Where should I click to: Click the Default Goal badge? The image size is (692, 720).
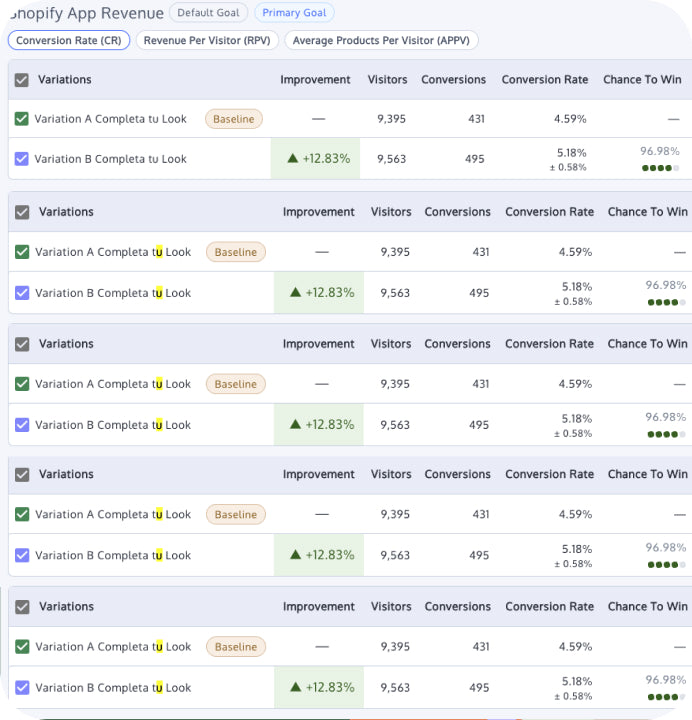(x=208, y=13)
